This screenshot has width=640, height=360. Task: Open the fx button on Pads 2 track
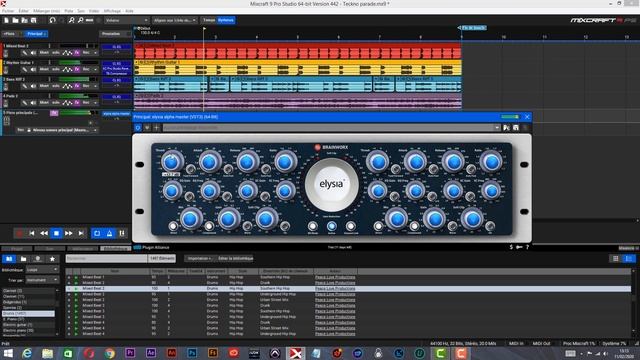coord(77,102)
